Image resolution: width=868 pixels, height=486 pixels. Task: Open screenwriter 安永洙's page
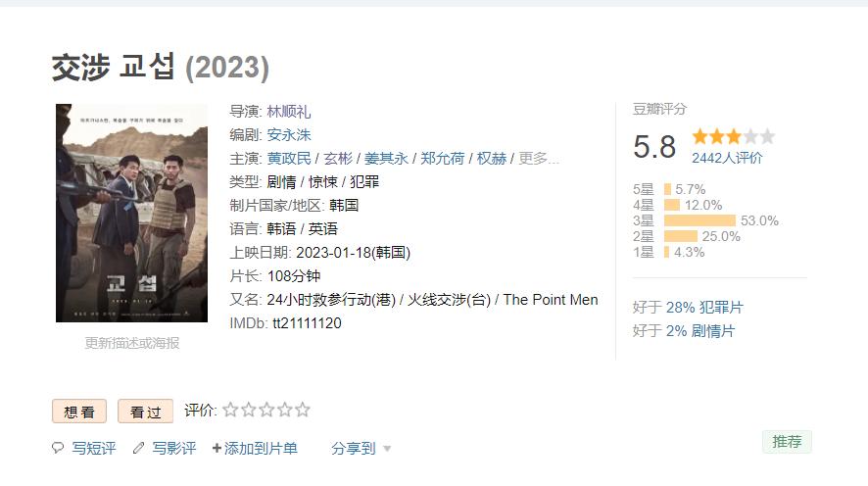(289, 134)
